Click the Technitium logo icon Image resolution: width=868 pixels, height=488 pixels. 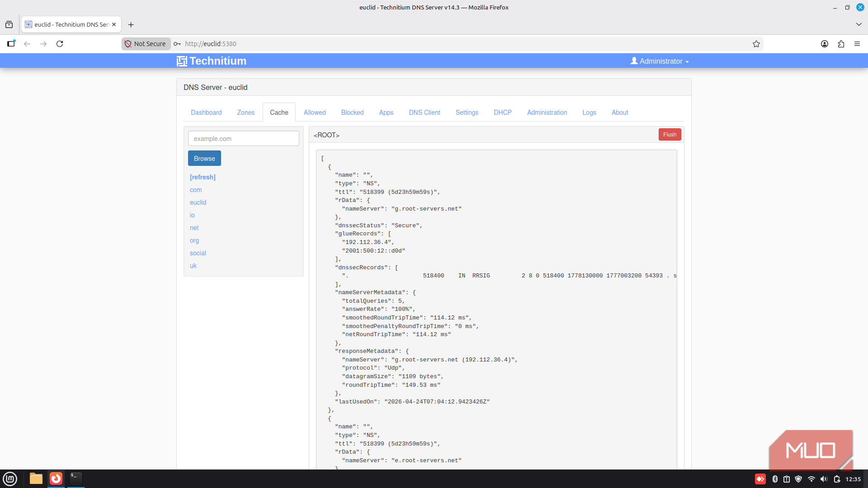182,61
